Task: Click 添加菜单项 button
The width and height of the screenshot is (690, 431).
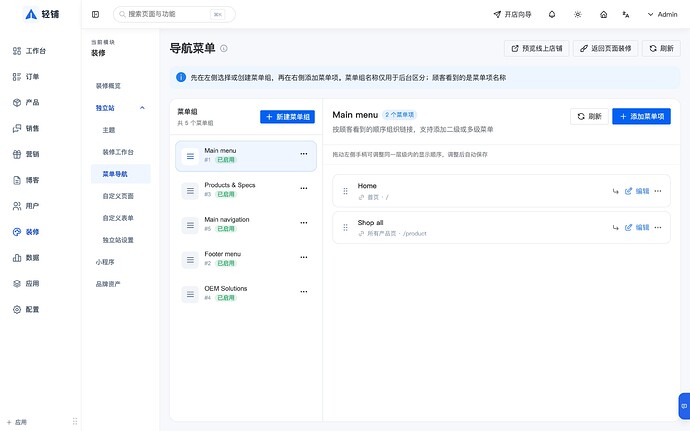Action: [641, 116]
